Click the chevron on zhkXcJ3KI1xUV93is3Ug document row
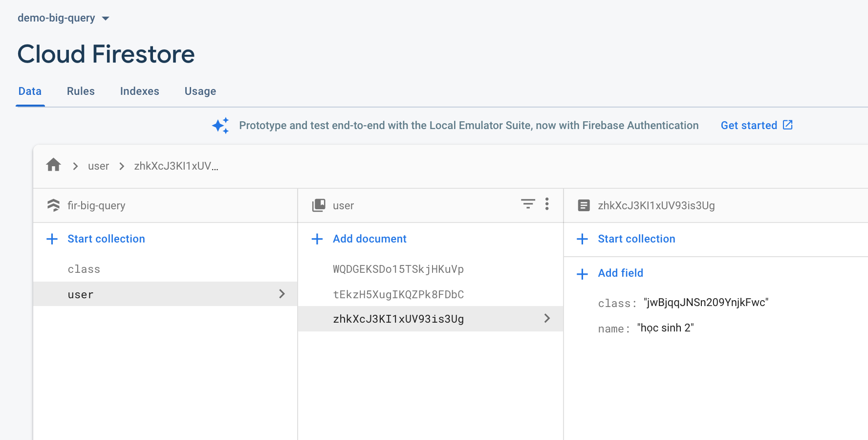The height and width of the screenshot is (440, 868). point(547,319)
